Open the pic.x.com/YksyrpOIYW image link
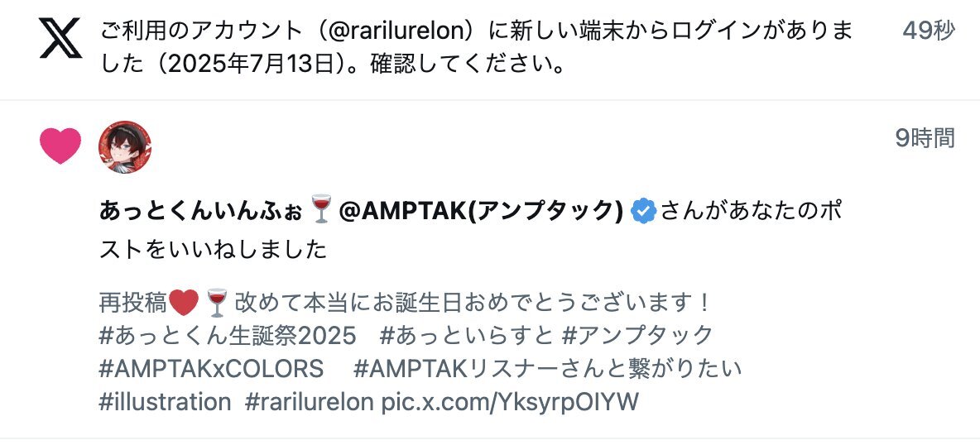980x445 pixels. coord(510,402)
